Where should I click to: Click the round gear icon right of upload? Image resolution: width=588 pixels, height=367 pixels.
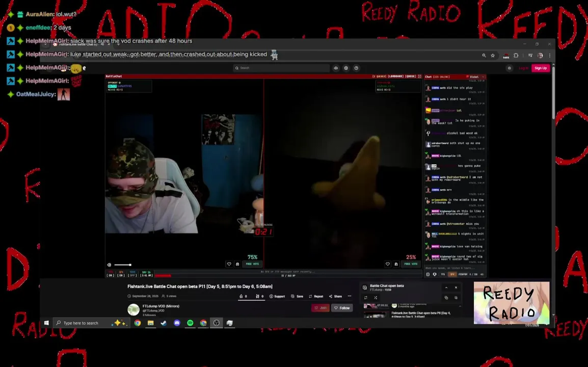346,68
